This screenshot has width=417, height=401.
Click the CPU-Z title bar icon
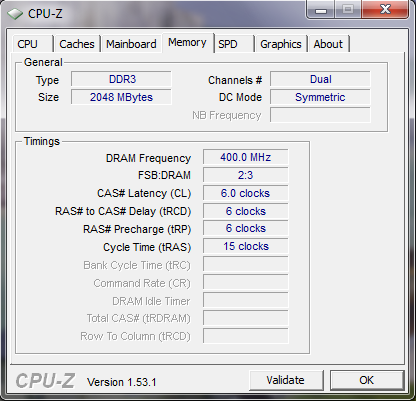pyautogui.click(x=15, y=14)
